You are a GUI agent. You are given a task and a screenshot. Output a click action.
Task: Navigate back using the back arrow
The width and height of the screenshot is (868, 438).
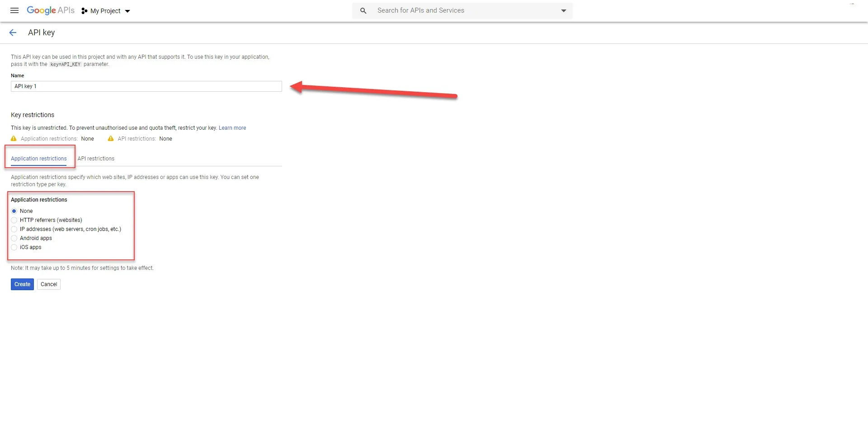point(13,32)
